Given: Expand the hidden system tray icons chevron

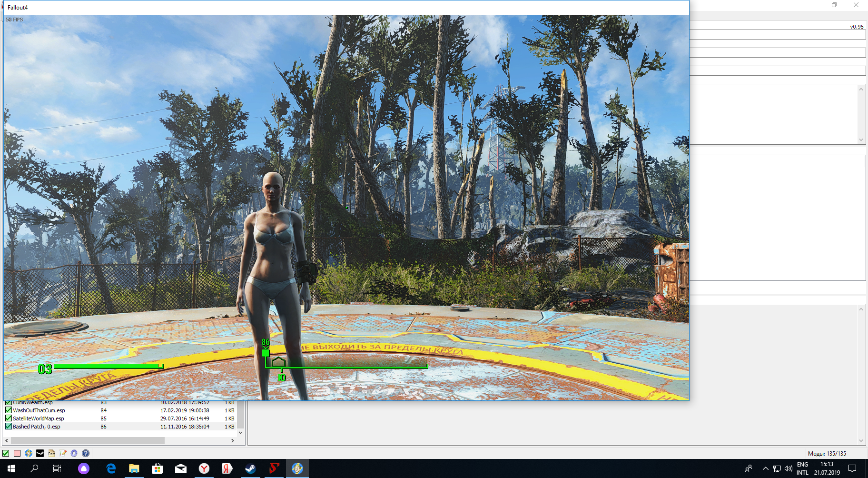Looking at the screenshot, I should click(765, 468).
